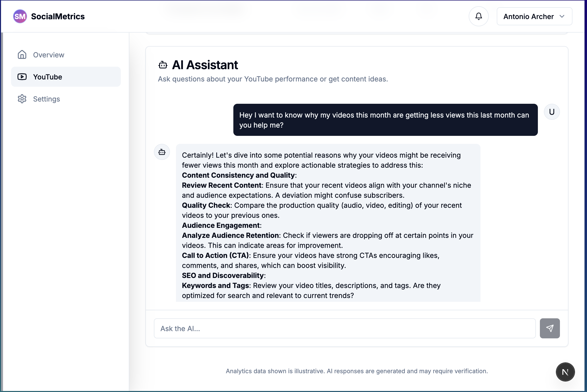The height and width of the screenshot is (392, 587).
Task: Open notifications bell
Action: (478, 17)
